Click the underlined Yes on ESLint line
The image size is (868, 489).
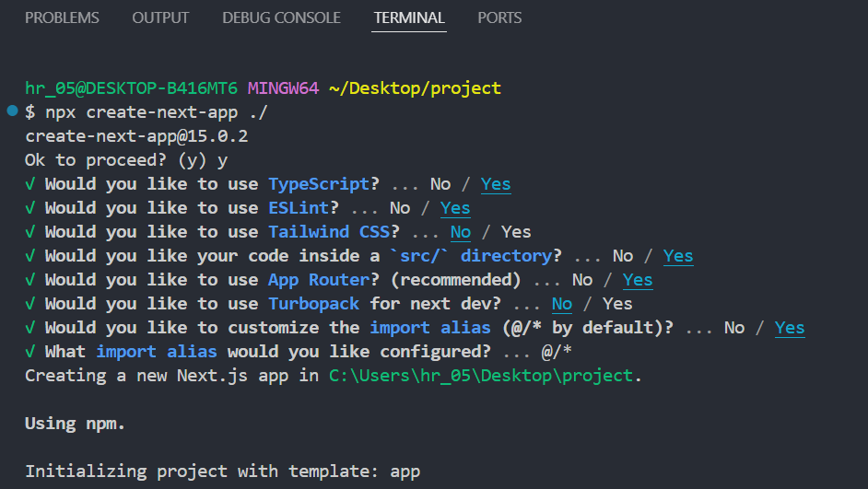(455, 208)
